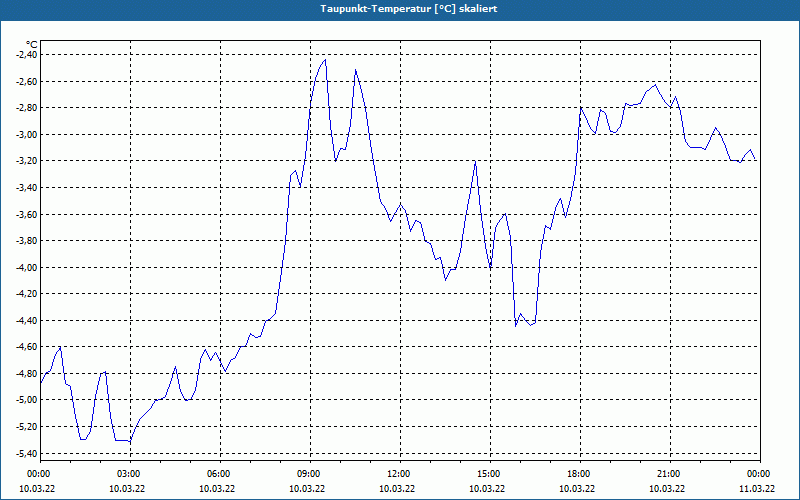The image size is (800, 500).
Task: Select the "-5,40" y-axis label
Action: click(x=25, y=453)
